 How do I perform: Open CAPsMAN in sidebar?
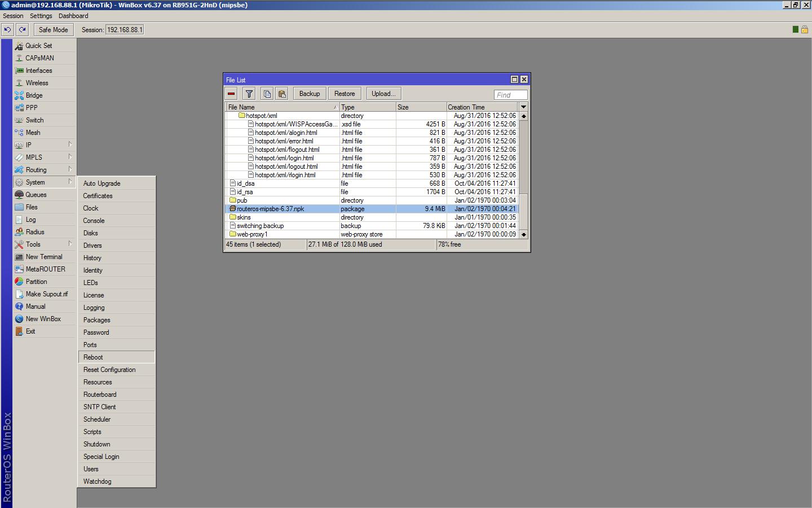45,58
